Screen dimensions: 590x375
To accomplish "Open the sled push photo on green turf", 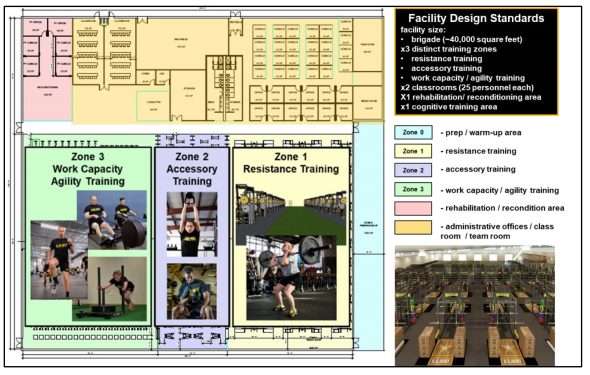I will (109, 289).
